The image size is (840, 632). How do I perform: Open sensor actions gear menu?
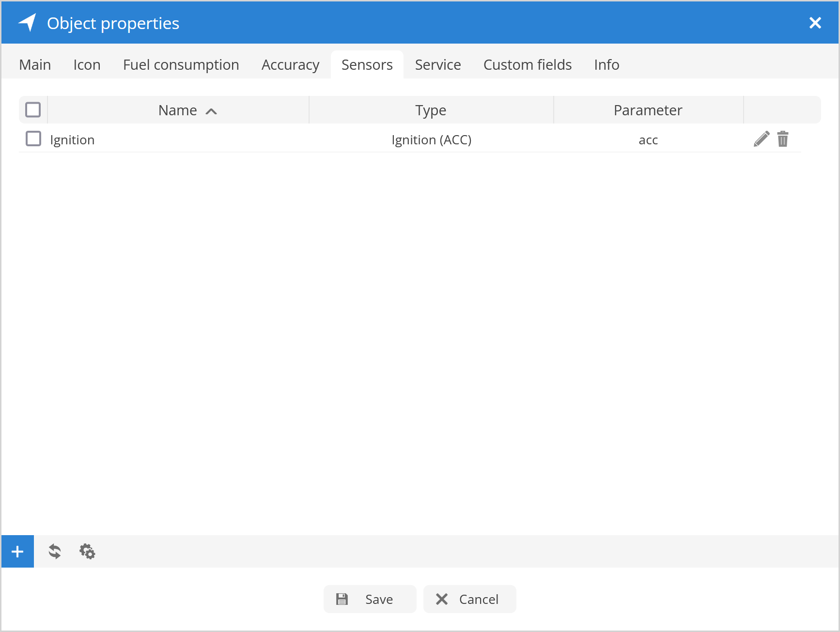(87, 551)
